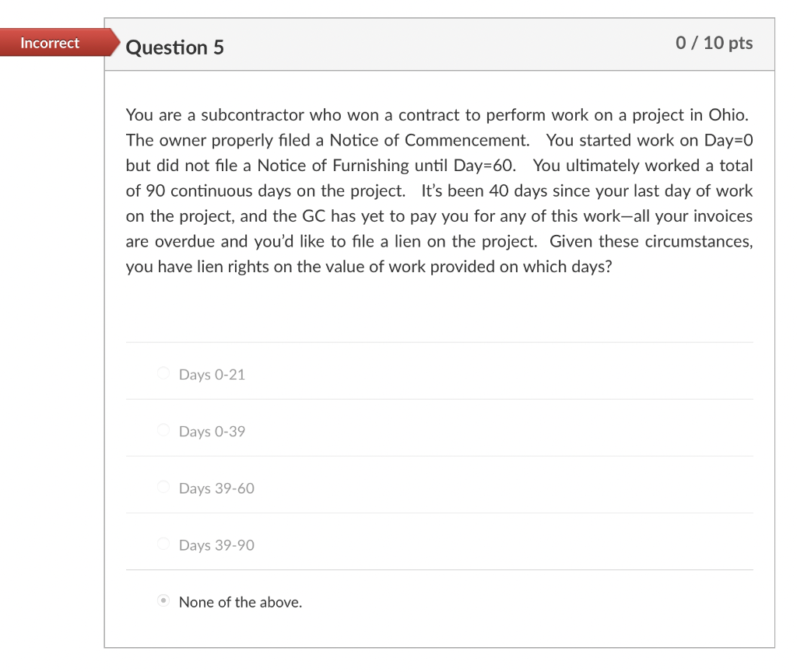Viewport: 797px width, 672px height.
Task: Click the phrase Notice of Commencement
Action: [x=430, y=141]
